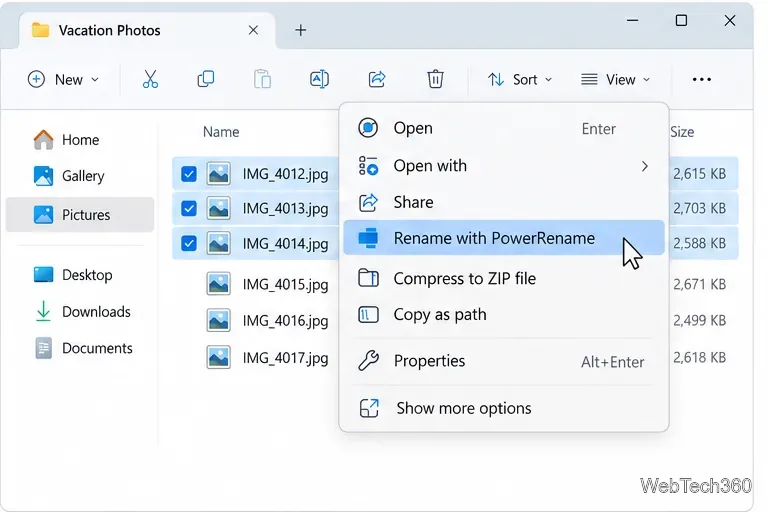Click the PowerRename icon in context menu
768x512 pixels.
368,238
